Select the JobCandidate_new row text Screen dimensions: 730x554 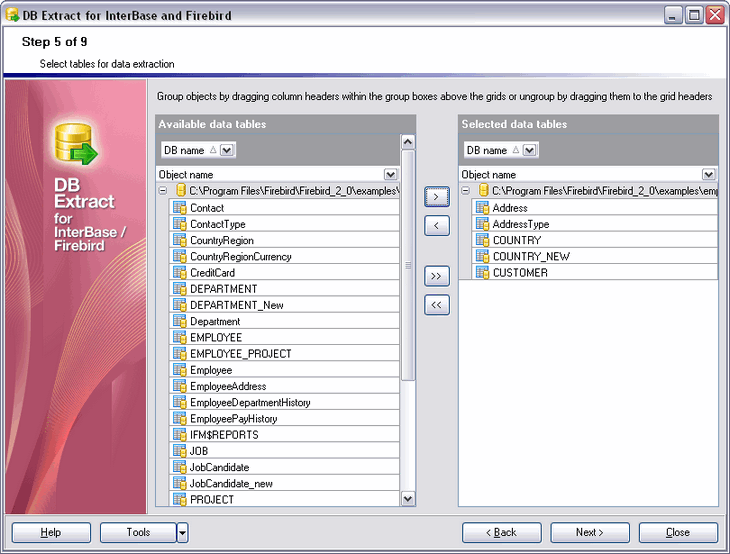tap(231, 484)
